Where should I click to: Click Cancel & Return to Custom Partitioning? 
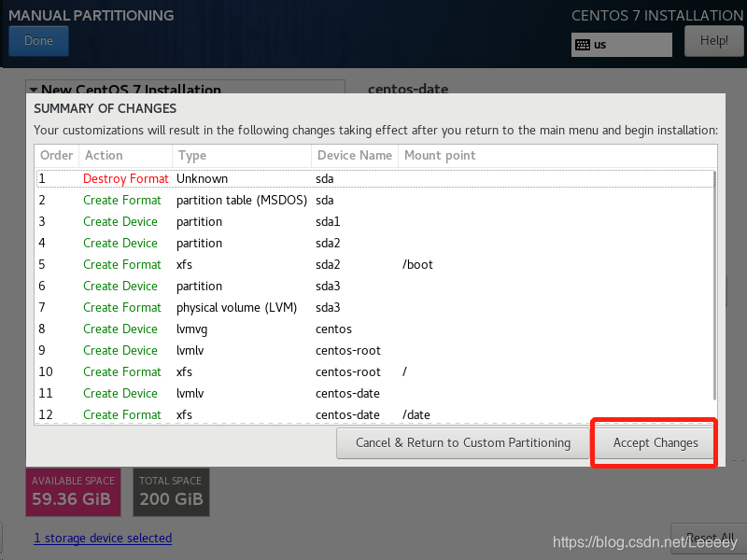(462, 442)
